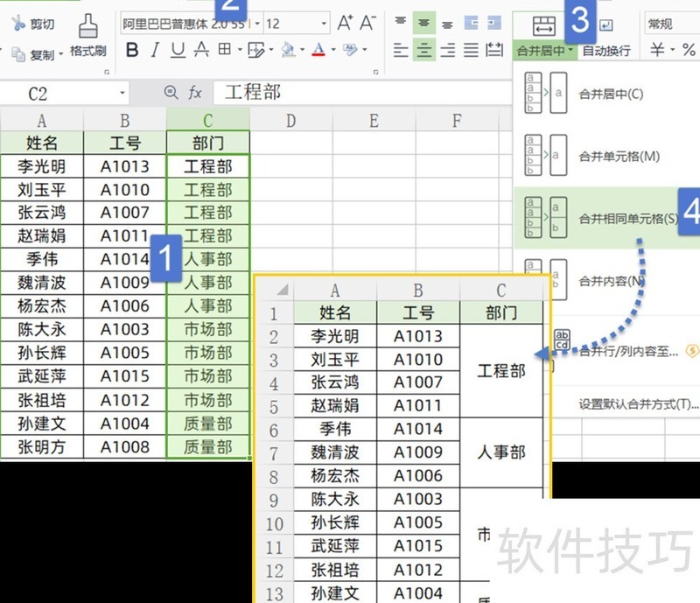Viewport: 700px width, 603px height.
Task: Align text left in cell
Action: click(401, 50)
